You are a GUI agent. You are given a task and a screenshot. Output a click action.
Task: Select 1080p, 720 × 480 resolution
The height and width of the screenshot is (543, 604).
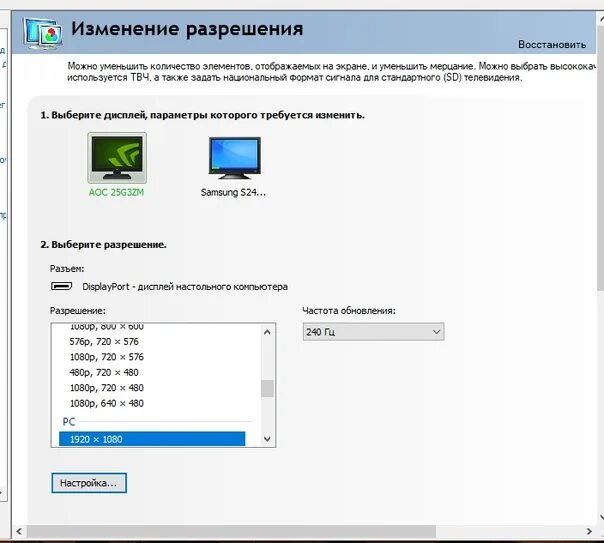(x=107, y=388)
